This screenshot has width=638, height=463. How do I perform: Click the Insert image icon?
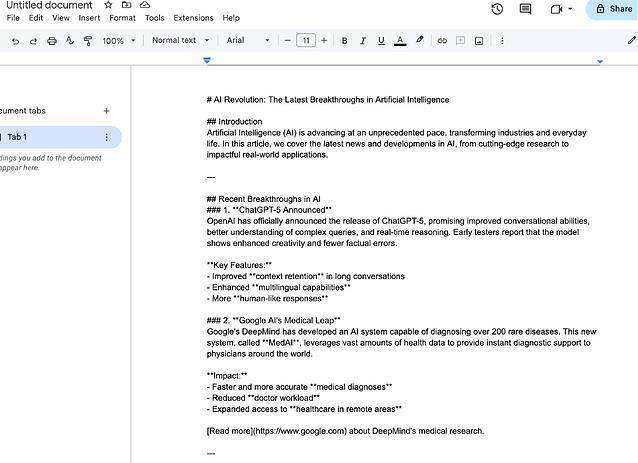tap(479, 41)
